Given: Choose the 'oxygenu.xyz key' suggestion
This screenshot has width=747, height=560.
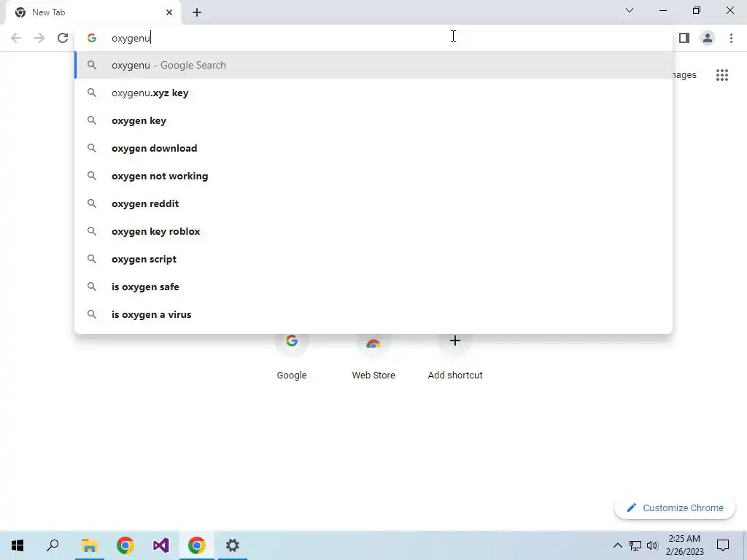Looking at the screenshot, I should pyautogui.click(x=373, y=93).
